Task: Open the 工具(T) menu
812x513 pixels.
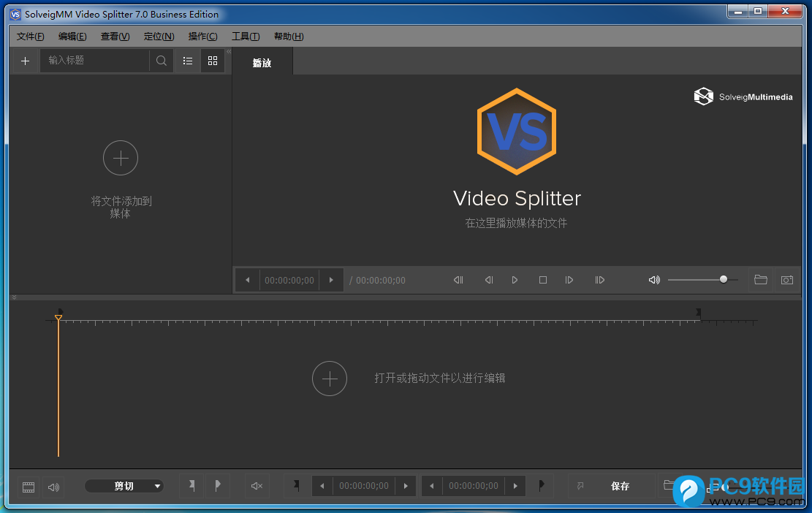Action: 246,37
